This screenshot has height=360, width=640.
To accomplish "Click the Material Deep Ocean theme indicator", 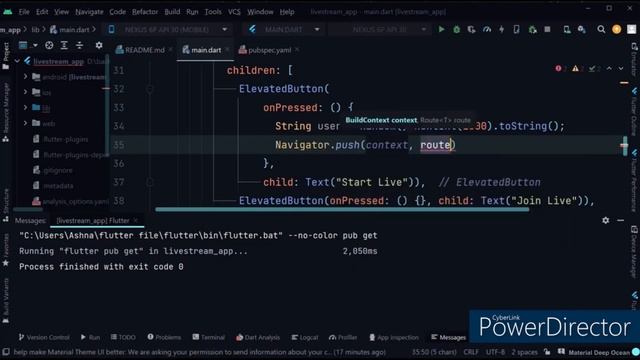I will coord(598,352).
